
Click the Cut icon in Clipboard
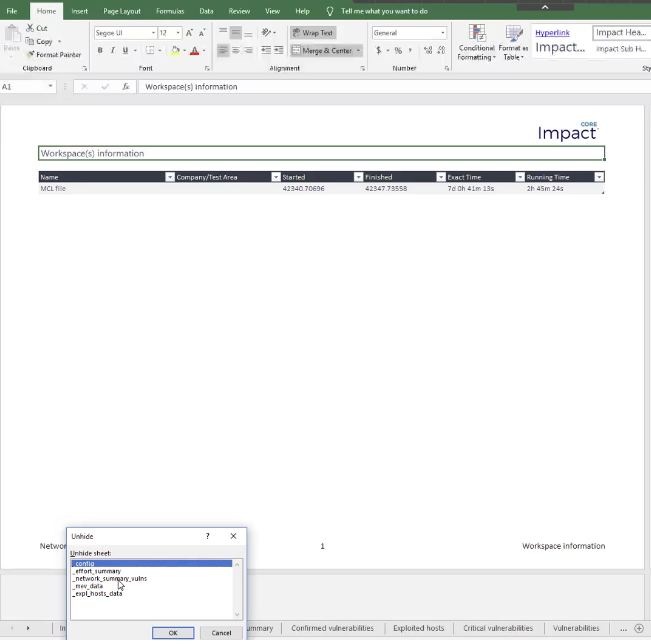pos(30,28)
